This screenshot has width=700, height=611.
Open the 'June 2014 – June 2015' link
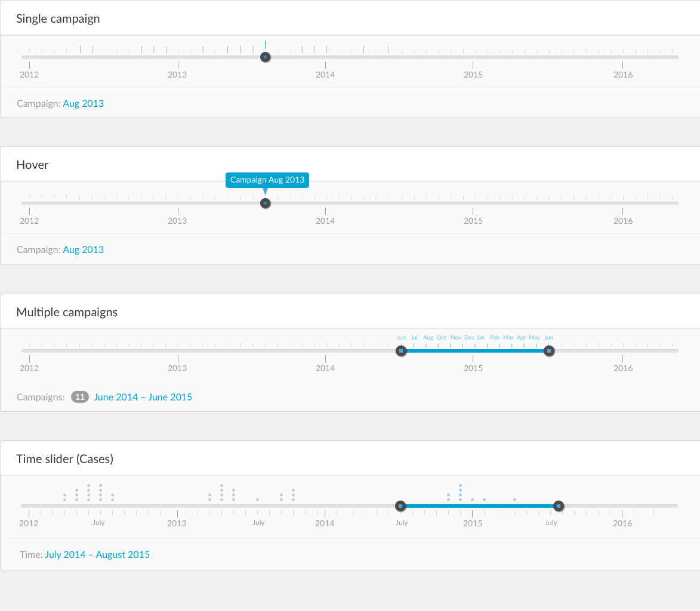[x=143, y=397]
